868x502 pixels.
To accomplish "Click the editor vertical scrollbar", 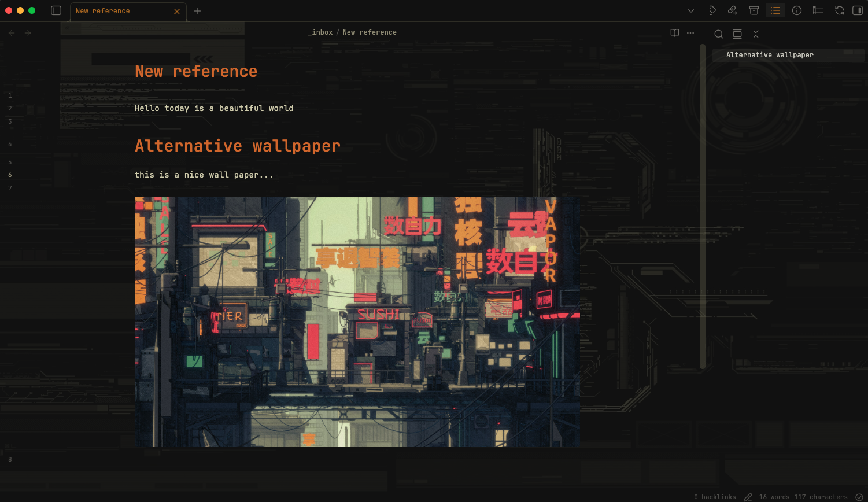I will click(x=703, y=206).
